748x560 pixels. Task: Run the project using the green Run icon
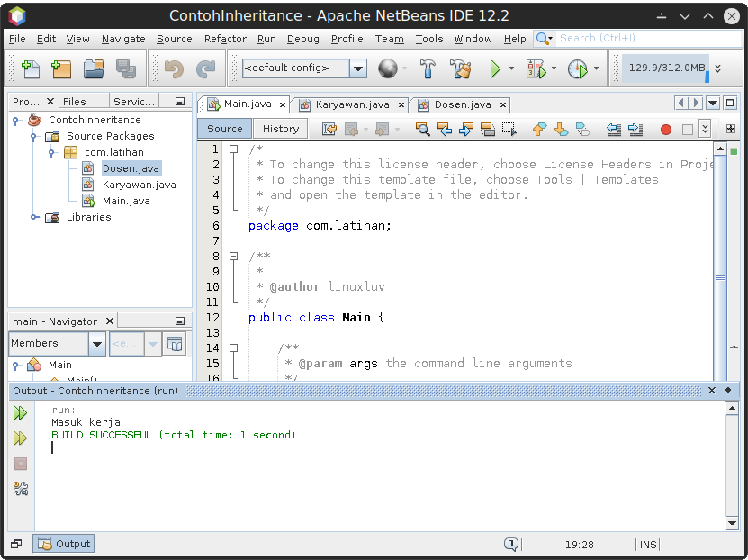(x=497, y=68)
